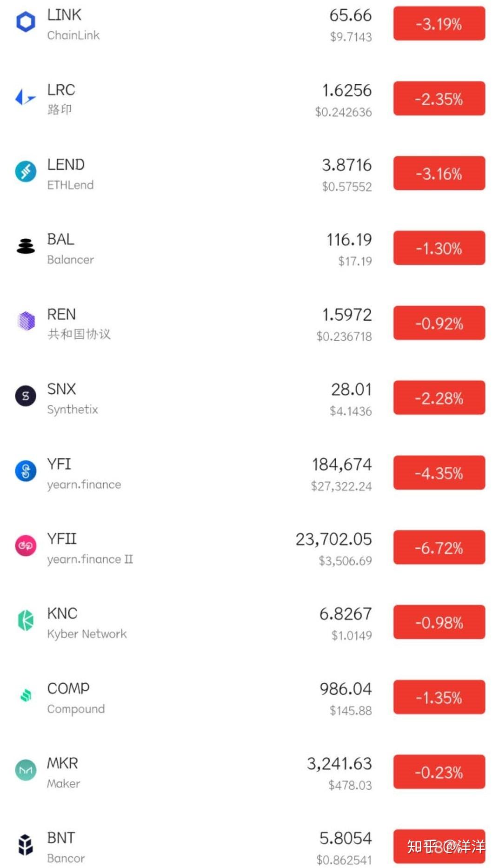Tap the Synthetix SNX dark icon
This screenshot has width=499, height=868.
pyautogui.click(x=26, y=396)
